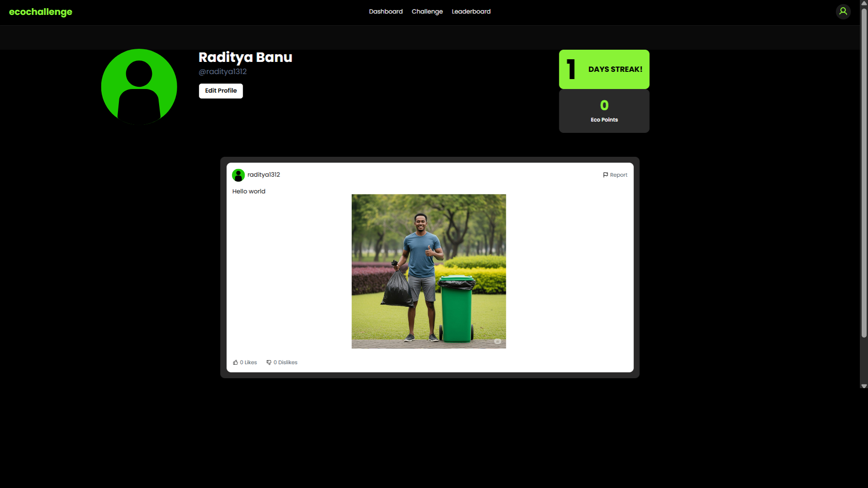
Task: Open the Leaderboard tab
Action: tap(471, 11)
